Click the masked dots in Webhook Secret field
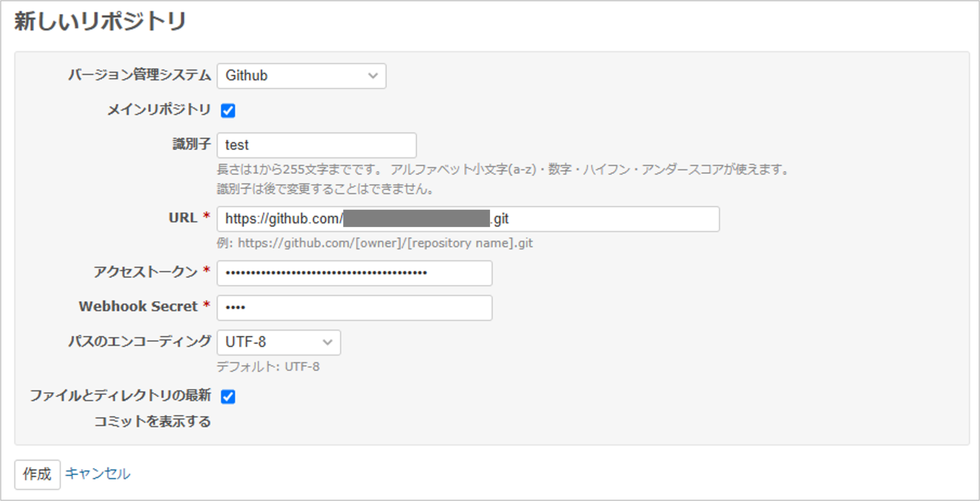980x501 pixels. coord(235,307)
